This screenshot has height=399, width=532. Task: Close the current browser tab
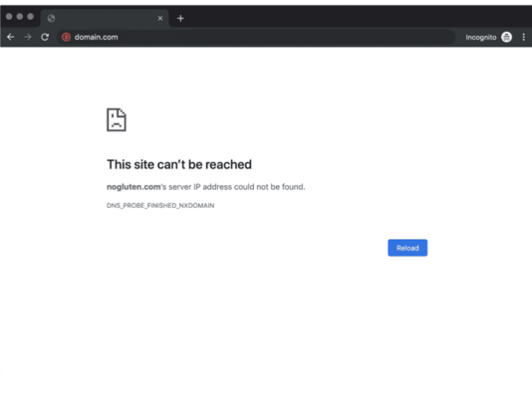[160, 18]
